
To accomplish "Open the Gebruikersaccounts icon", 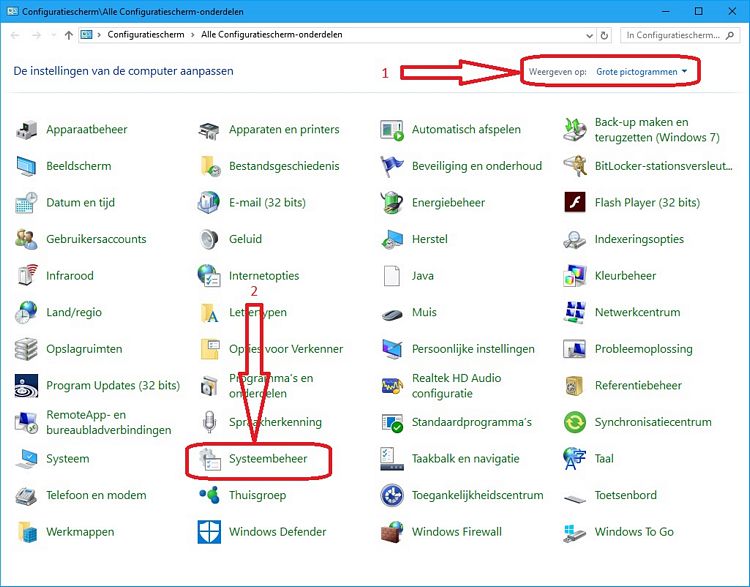I will pos(26,239).
